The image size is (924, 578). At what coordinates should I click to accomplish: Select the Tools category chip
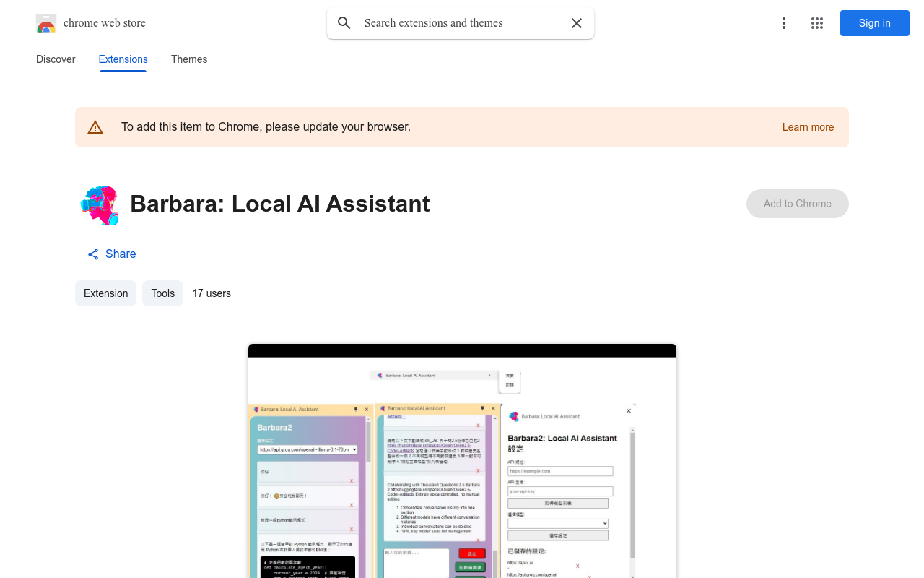(x=162, y=293)
